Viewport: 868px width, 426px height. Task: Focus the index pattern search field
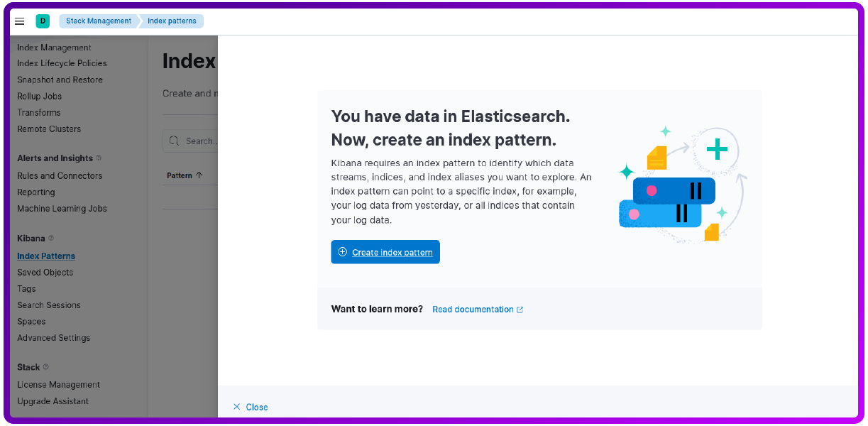pos(200,141)
